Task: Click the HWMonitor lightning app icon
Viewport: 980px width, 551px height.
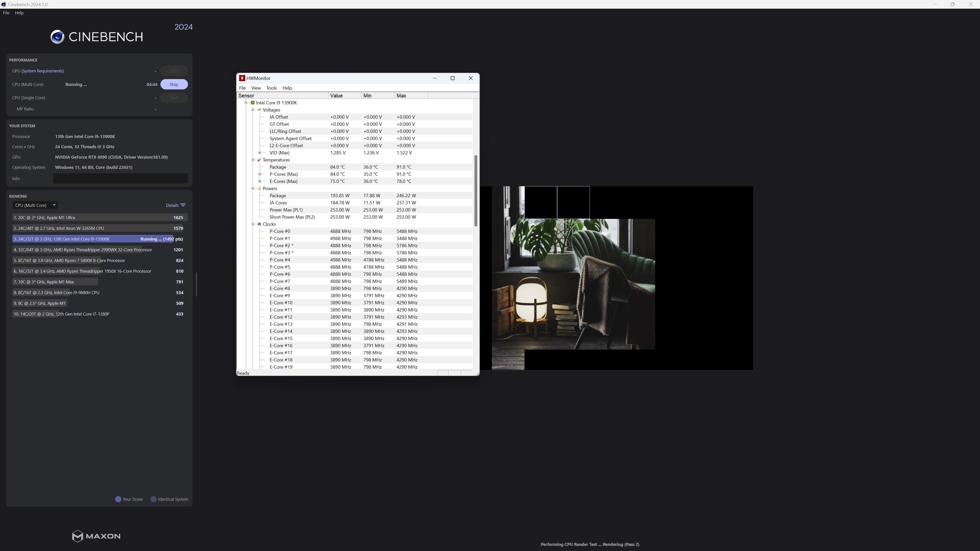Action: pos(242,78)
